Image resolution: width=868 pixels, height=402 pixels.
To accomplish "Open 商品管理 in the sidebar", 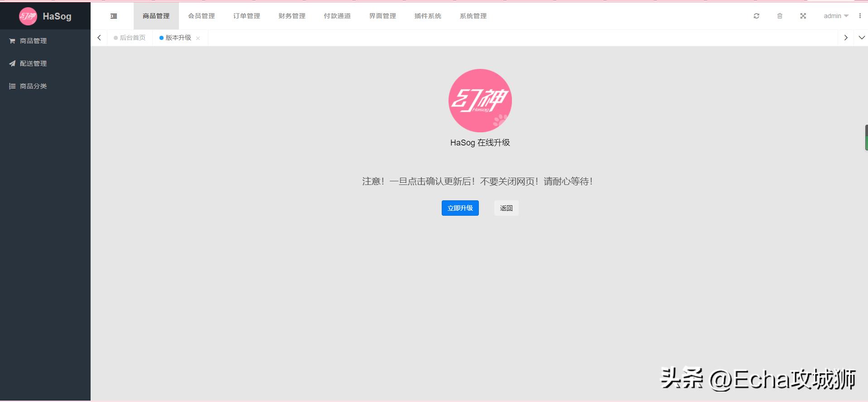I will tap(45, 41).
